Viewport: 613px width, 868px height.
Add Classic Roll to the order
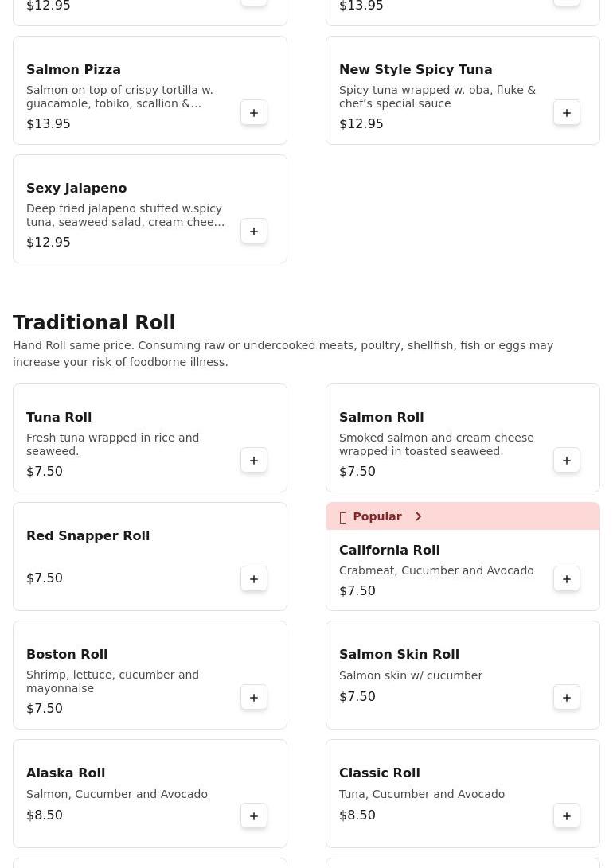[x=567, y=816]
